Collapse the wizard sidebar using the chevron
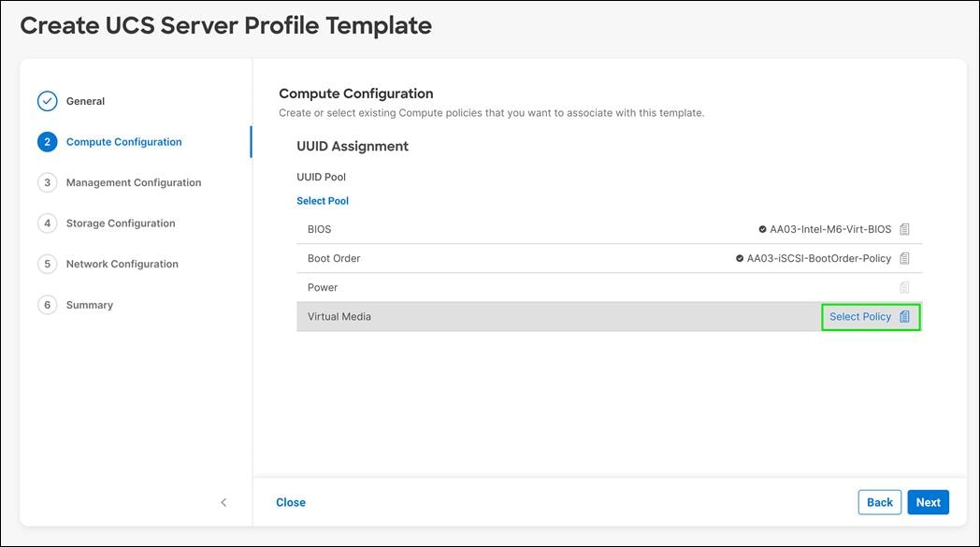 click(x=223, y=502)
